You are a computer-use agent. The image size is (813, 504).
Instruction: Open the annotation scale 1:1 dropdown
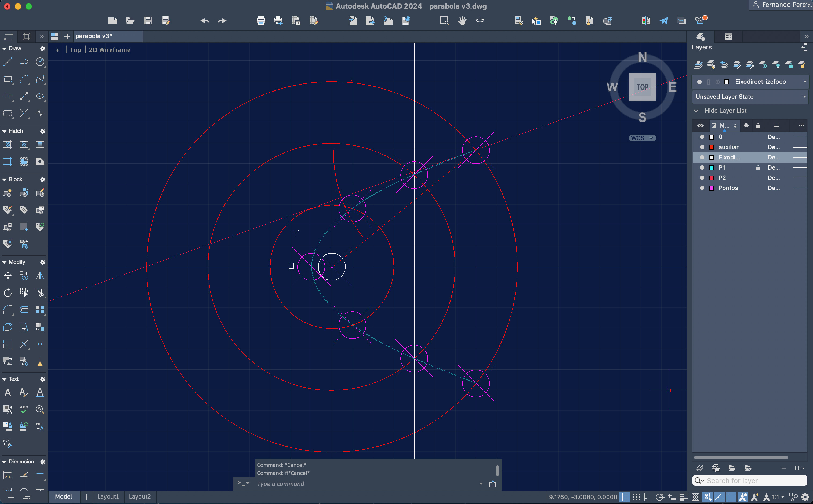pos(778,497)
